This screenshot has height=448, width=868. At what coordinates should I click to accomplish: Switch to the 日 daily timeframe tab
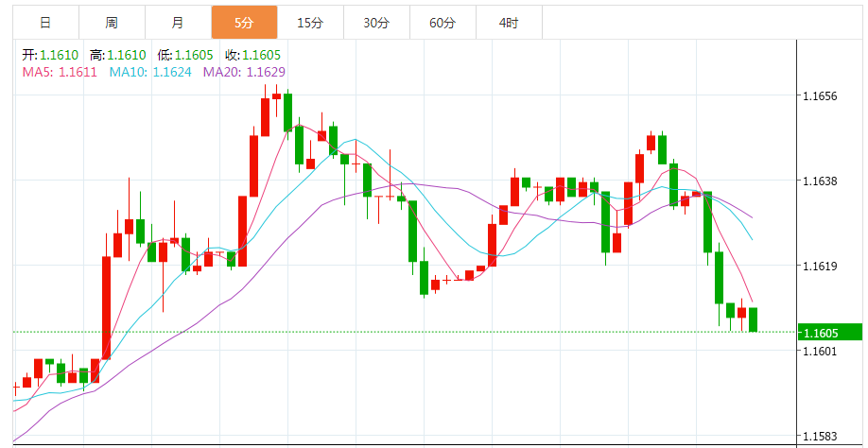(x=46, y=23)
